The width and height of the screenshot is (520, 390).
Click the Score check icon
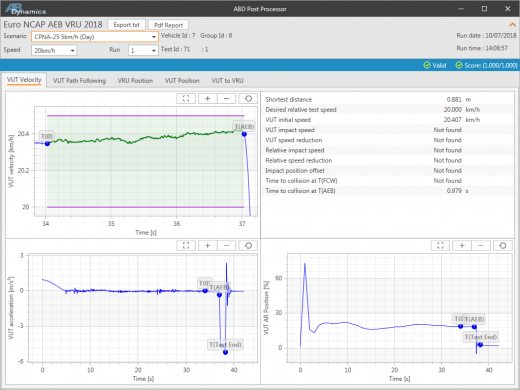(x=459, y=65)
